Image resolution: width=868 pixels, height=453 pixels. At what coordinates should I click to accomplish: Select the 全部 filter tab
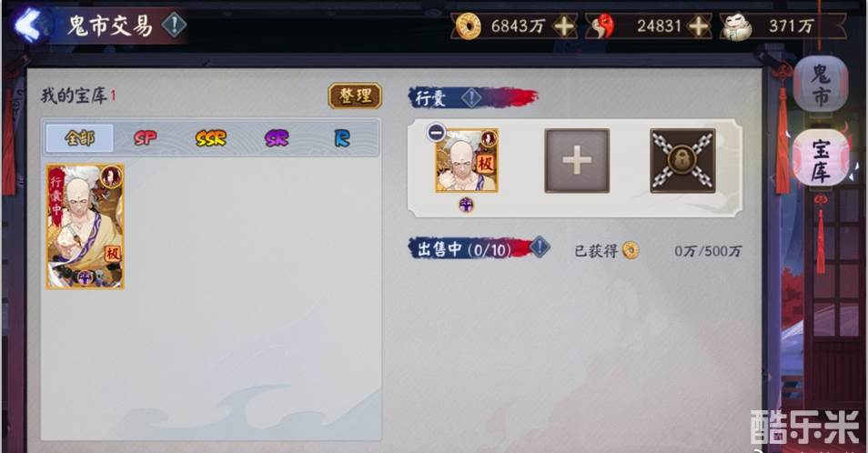[80, 137]
